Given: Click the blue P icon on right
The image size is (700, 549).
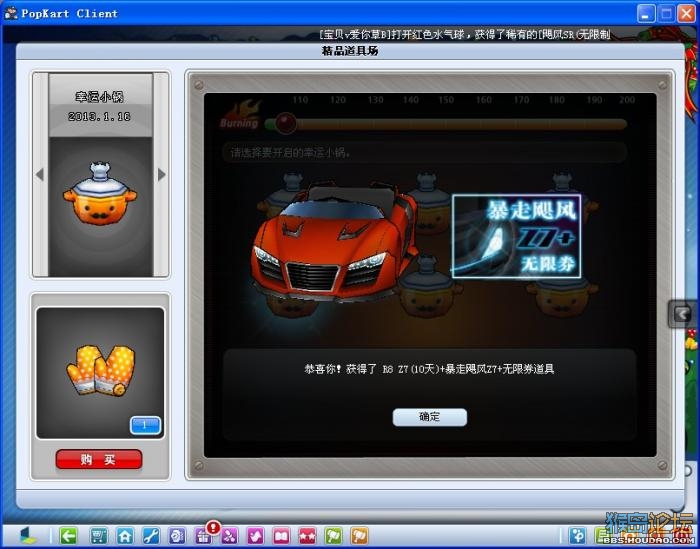Looking at the screenshot, I should pos(577,535).
